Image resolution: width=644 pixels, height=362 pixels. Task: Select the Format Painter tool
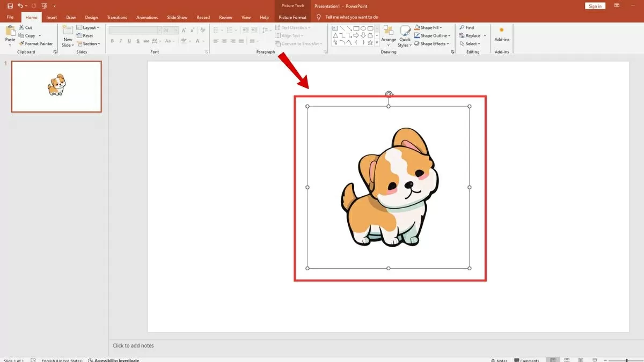pyautogui.click(x=35, y=44)
